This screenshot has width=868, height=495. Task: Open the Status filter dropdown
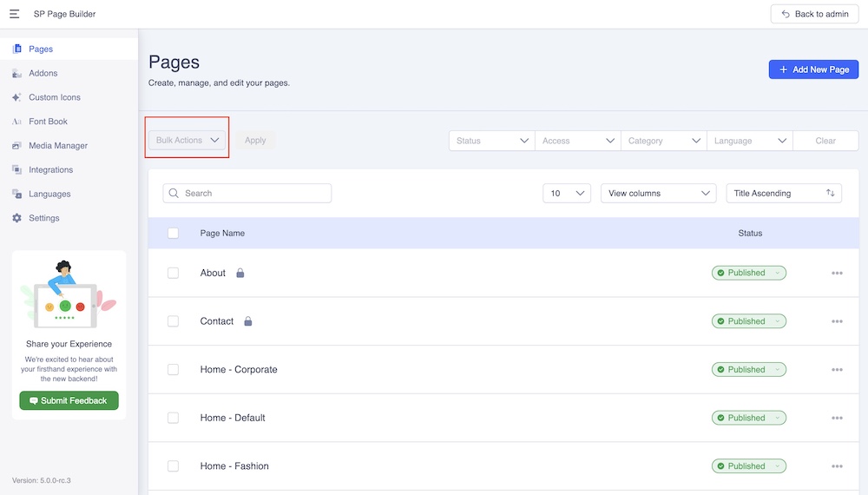point(491,141)
